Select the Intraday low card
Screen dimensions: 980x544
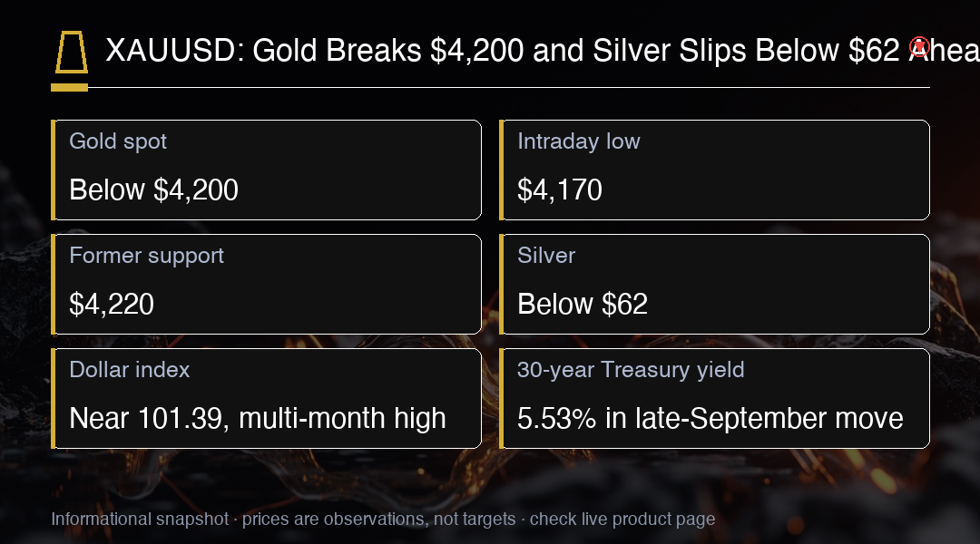click(714, 170)
